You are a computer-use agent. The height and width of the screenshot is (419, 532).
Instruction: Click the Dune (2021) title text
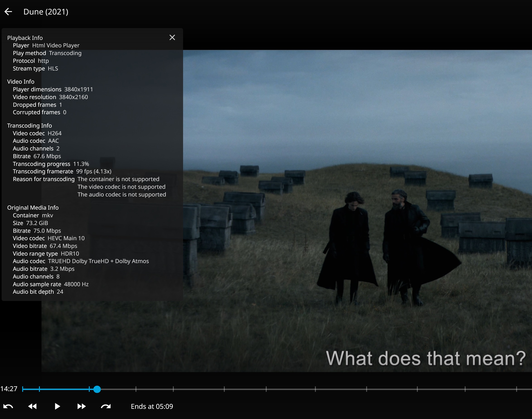click(x=46, y=12)
